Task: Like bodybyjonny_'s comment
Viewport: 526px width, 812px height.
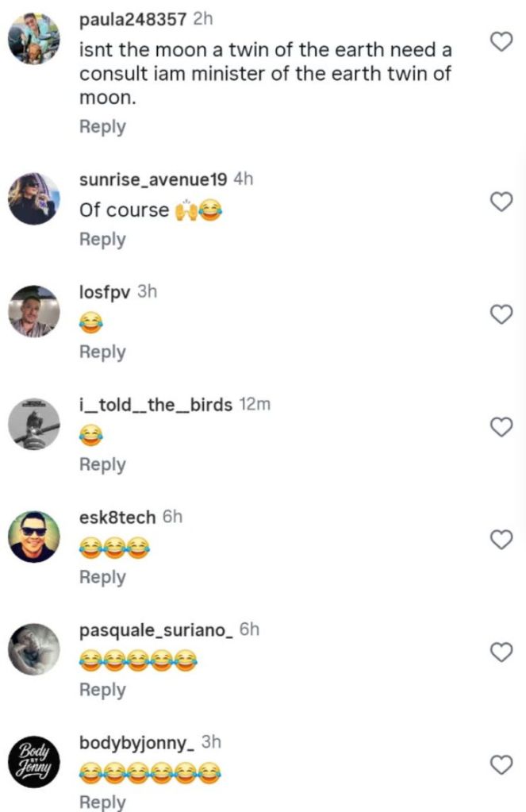Action: click(x=501, y=765)
